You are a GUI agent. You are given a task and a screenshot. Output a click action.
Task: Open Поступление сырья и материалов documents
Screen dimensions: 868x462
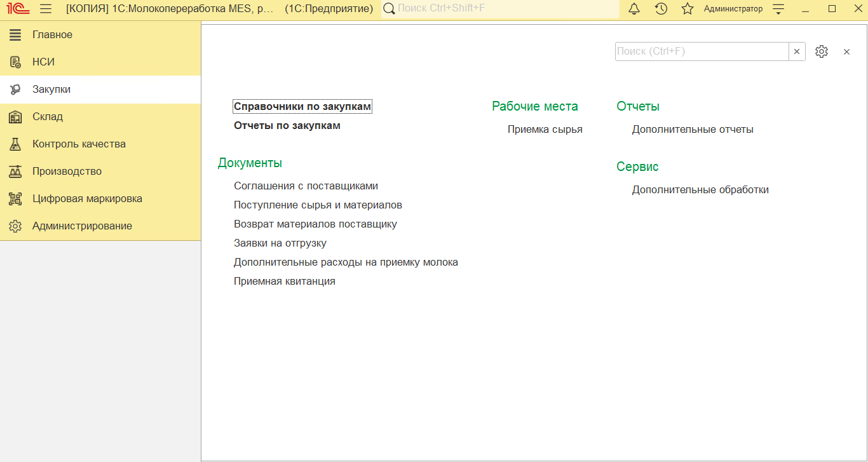pyautogui.click(x=318, y=205)
